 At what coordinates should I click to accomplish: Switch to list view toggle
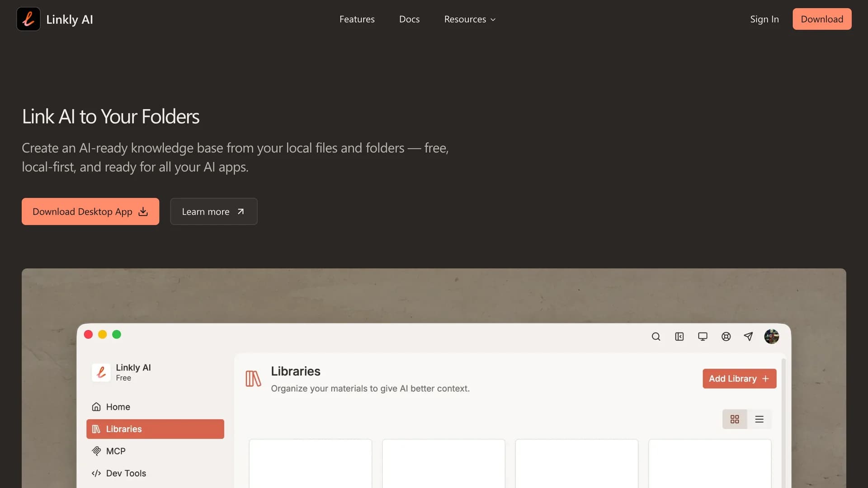coord(759,419)
